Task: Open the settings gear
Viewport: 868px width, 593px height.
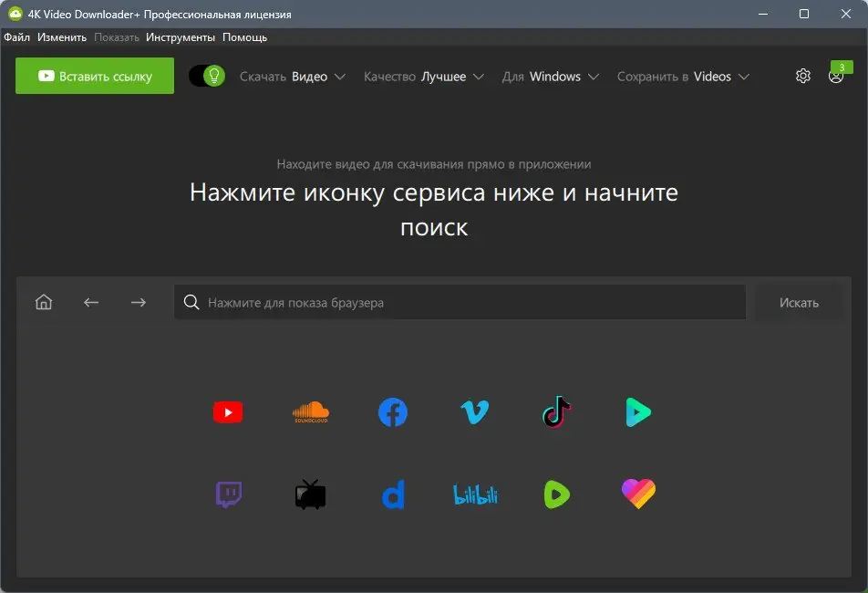Action: tap(802, 76)
